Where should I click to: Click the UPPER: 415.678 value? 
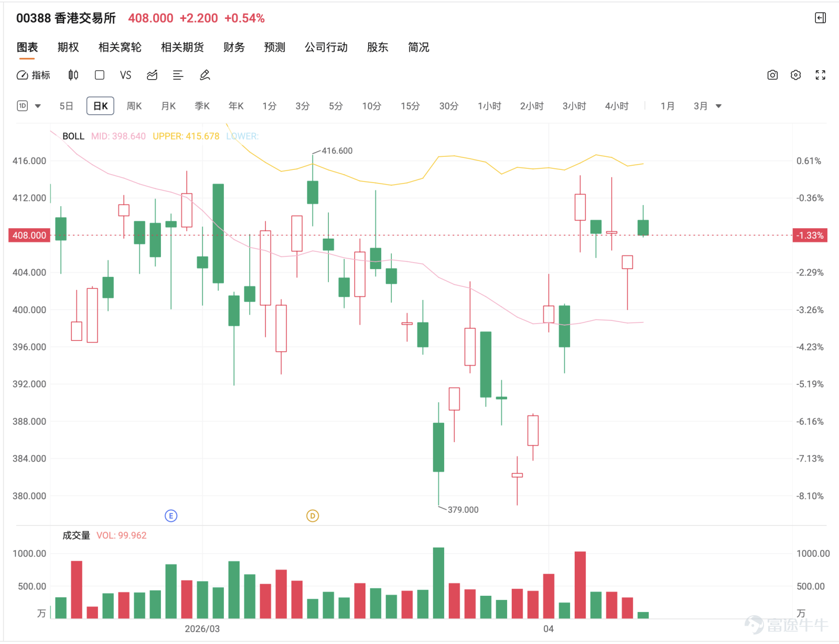tap(186, 136)
